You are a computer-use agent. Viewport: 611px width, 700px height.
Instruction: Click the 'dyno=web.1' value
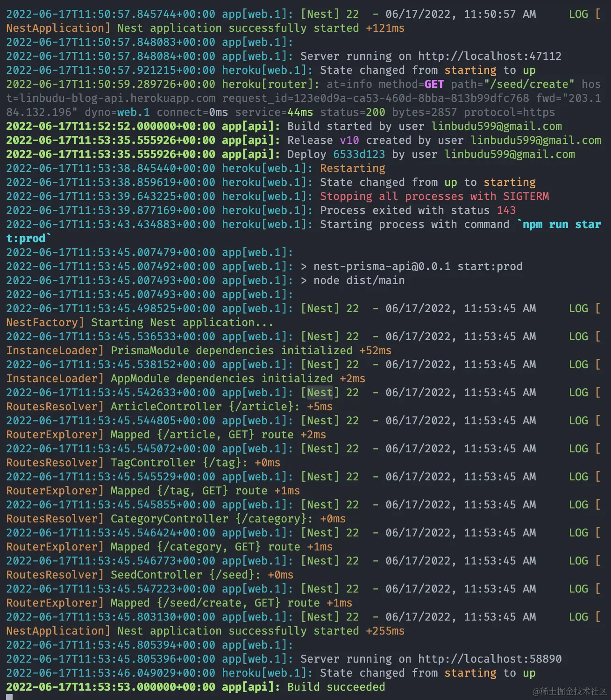click(117, 112)
